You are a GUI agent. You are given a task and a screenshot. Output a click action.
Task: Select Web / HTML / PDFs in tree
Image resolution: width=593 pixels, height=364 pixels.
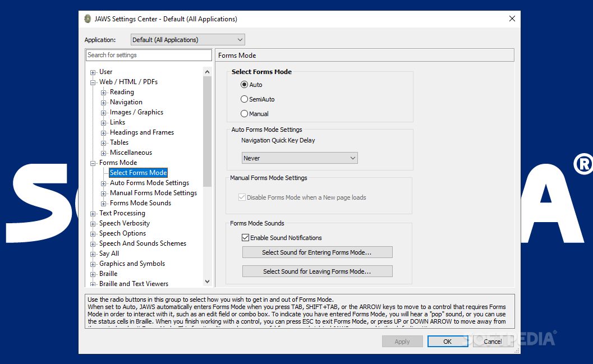[x=128, y=82]
